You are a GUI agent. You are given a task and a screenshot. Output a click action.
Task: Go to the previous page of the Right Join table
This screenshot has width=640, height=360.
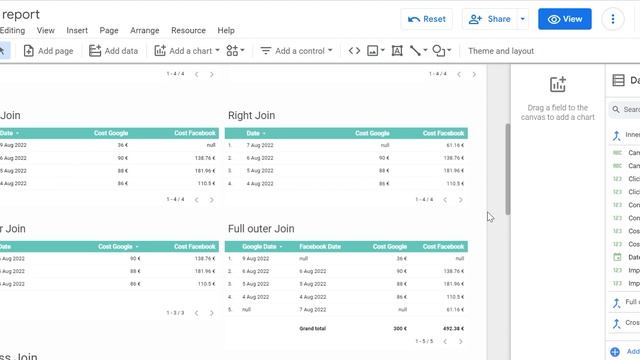click(x=445, y=200)
